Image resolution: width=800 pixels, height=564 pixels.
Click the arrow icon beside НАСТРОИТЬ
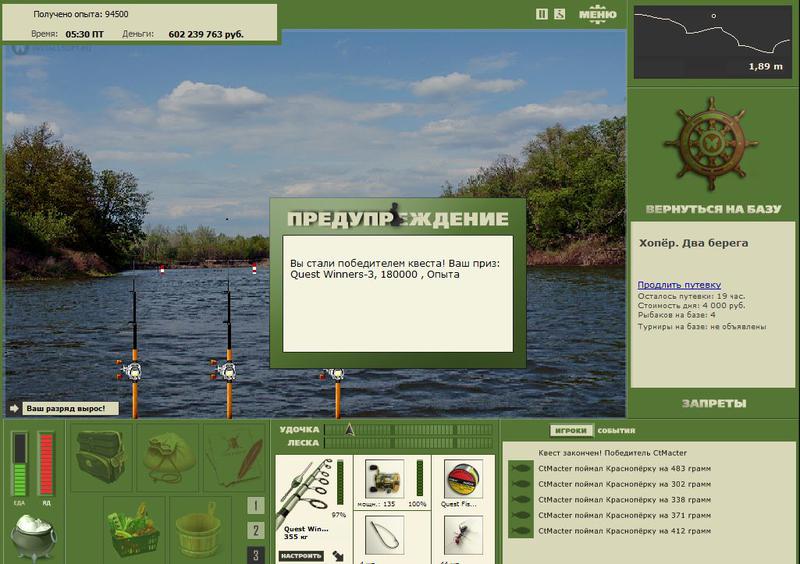338,556
